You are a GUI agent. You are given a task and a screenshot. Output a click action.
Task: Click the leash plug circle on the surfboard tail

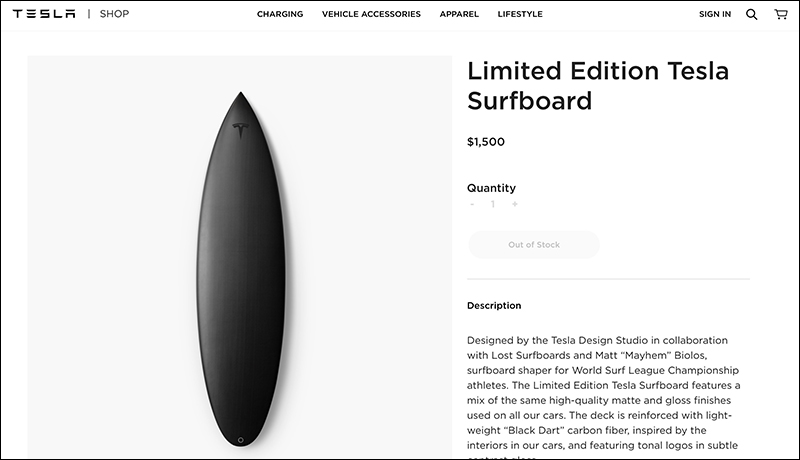point(241,440)
